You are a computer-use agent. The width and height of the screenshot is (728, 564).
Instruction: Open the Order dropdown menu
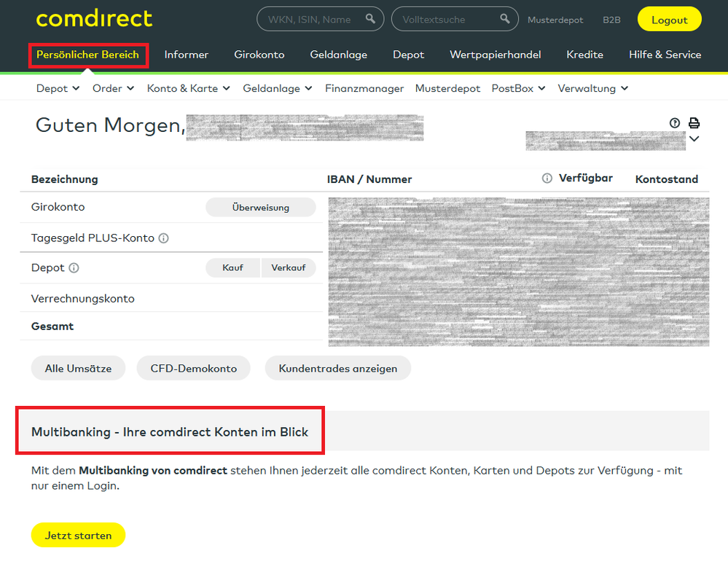113,88
